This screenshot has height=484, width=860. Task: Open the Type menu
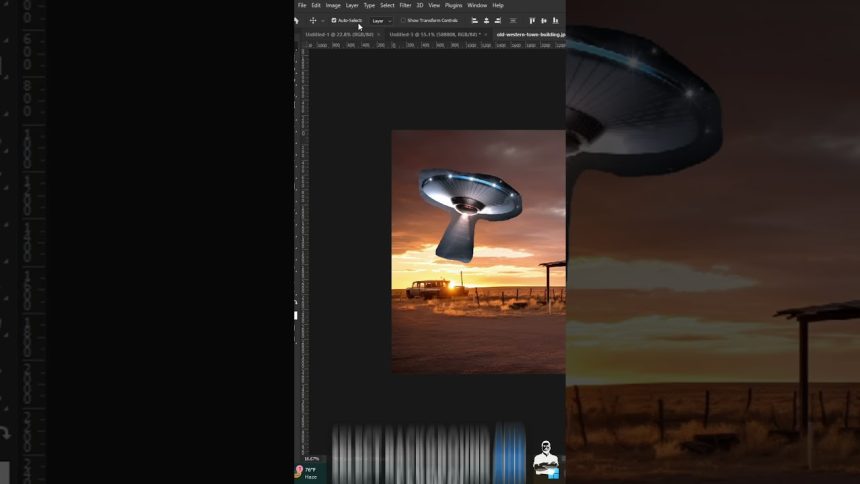pyautogui.click(x=369, y=5)
